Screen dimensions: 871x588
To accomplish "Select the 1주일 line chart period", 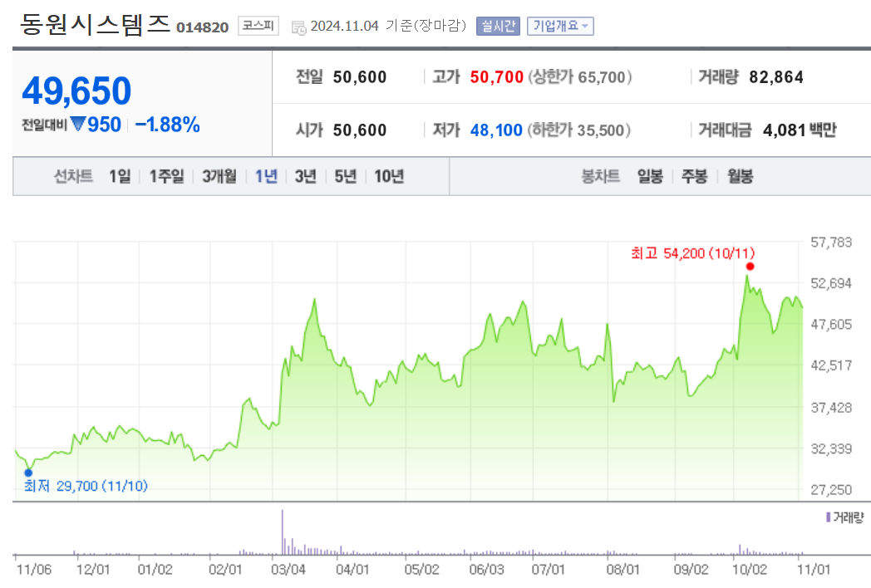I will (x=167, y=177).
